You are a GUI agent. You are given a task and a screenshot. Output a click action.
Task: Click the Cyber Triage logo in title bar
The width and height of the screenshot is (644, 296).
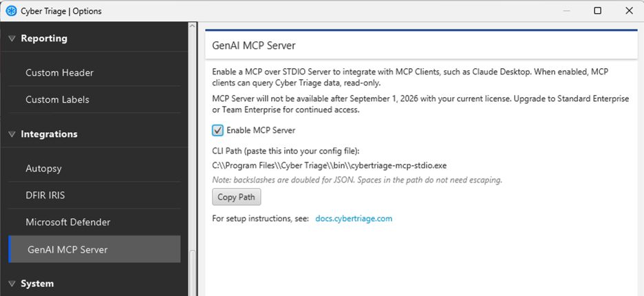point(11,11)
